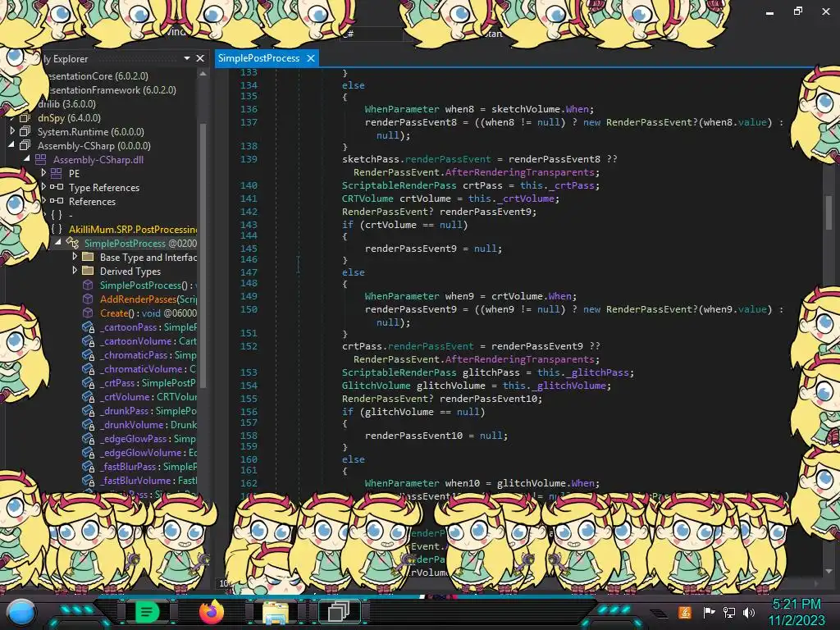The width and height of the screenshot is (840, 630).
Task: Click the _fastBlurPass private field icon
Action: pos(88,467)
